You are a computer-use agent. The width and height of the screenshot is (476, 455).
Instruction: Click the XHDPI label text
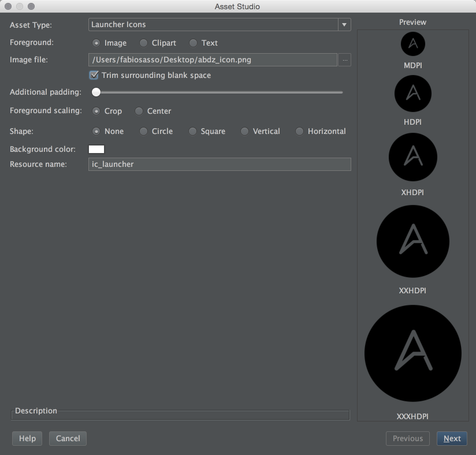pyautogui.click(x=412, y=192)
